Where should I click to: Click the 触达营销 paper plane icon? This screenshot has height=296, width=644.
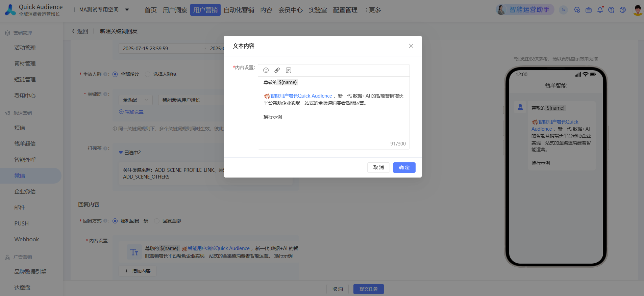7,113
